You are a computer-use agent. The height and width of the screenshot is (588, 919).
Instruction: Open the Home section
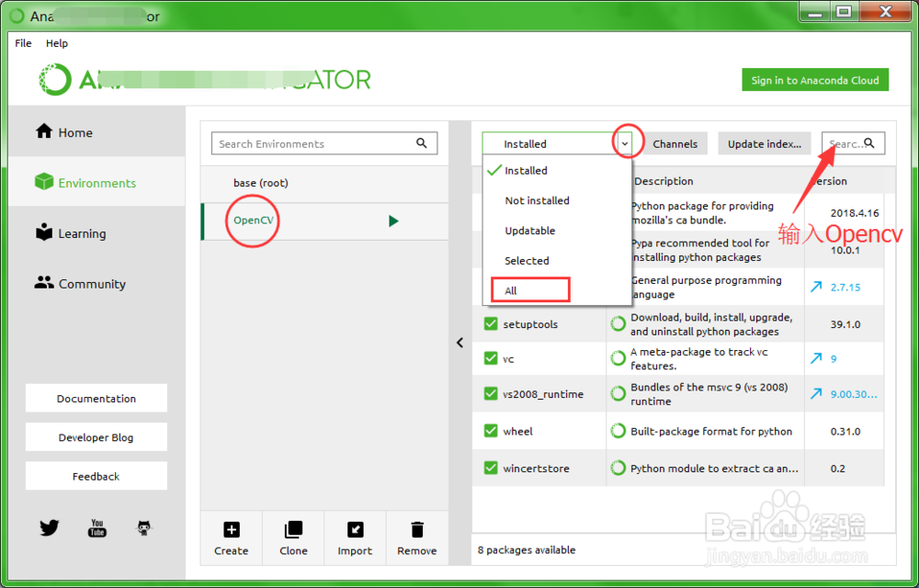[x=96, y=131]
